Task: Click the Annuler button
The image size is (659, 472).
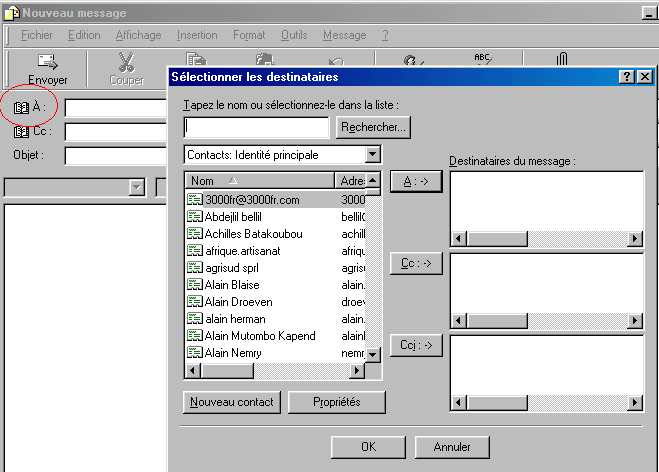Action: pos(452,447)
